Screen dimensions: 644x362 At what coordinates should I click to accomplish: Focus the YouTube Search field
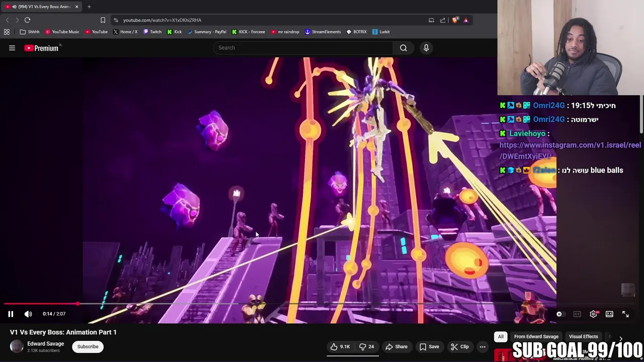(x=303, y=48)
